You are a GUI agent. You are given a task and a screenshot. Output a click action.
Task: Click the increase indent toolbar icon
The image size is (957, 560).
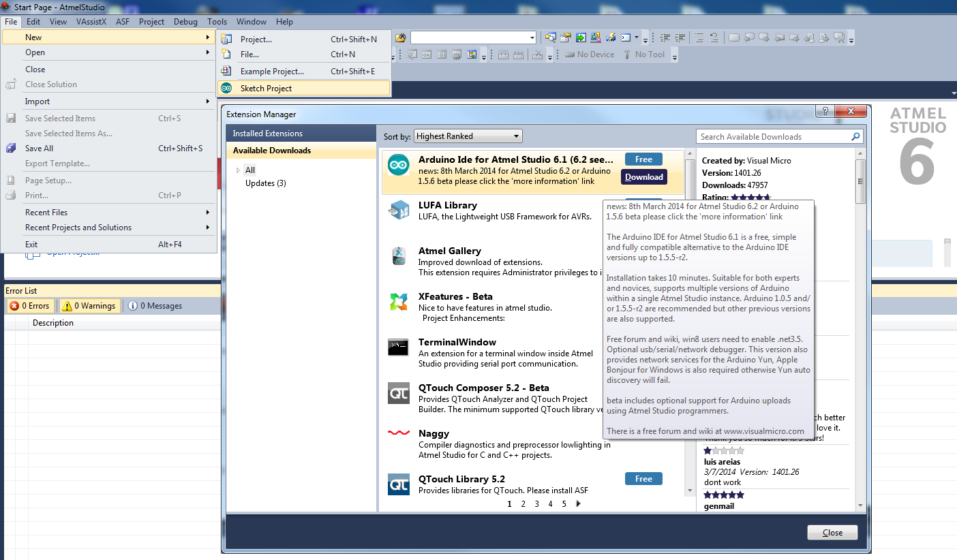680,37
